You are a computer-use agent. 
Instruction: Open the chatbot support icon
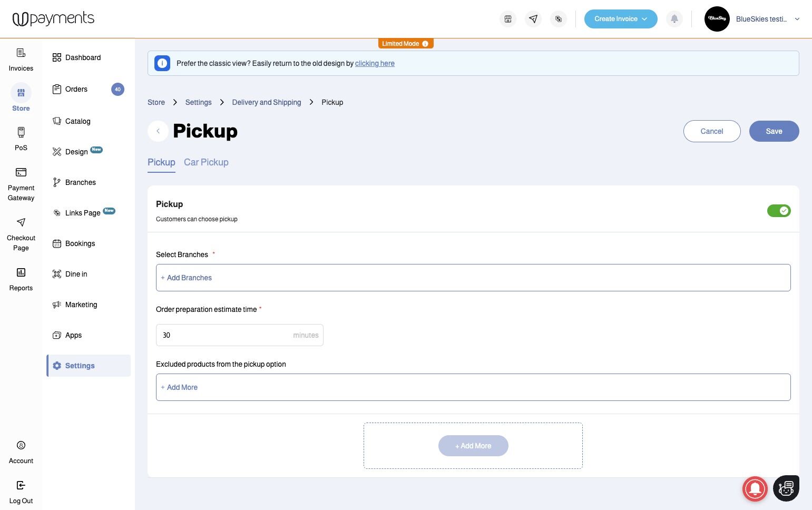(x=786, y=488)
